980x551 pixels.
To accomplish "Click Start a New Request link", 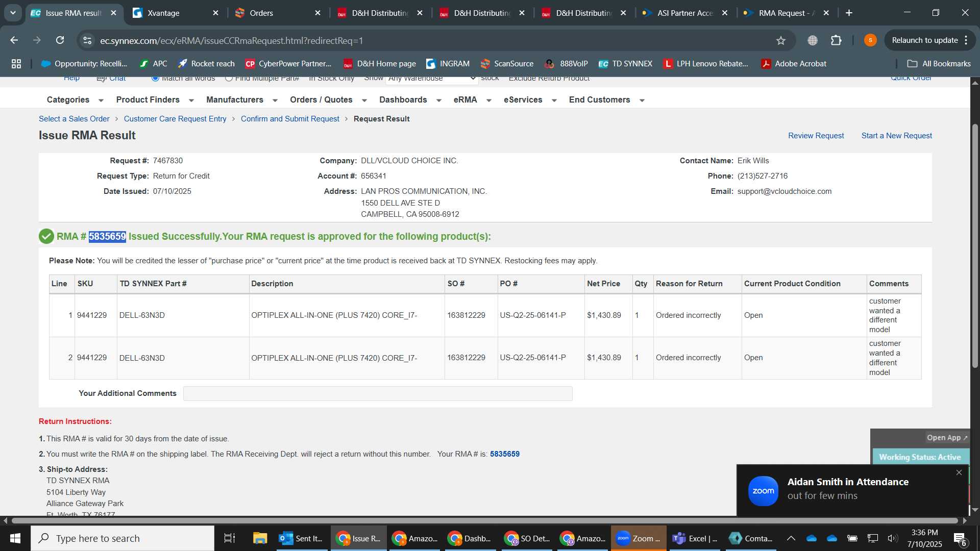I will (x=896, y=136).
